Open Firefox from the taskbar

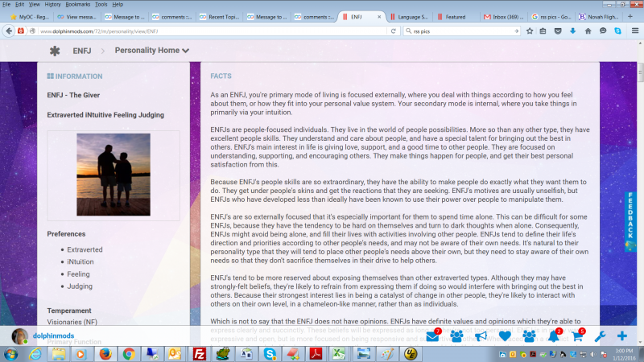click(x=105, y=354)
